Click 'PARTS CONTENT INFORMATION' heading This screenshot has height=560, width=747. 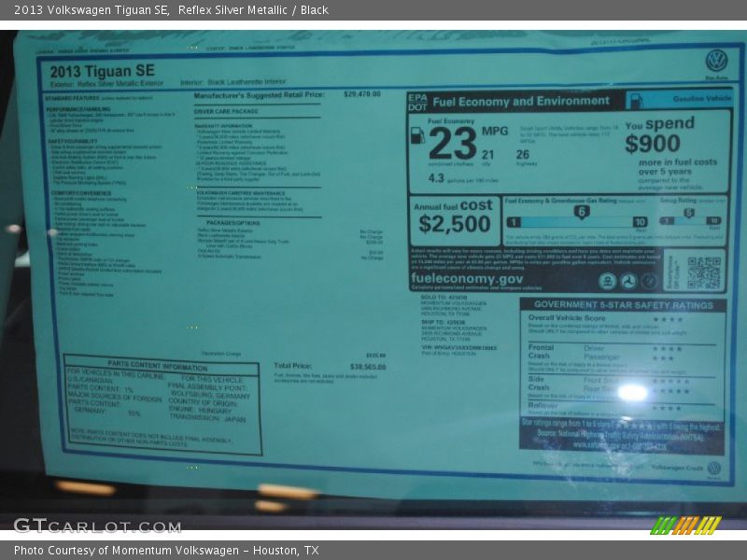158,366
